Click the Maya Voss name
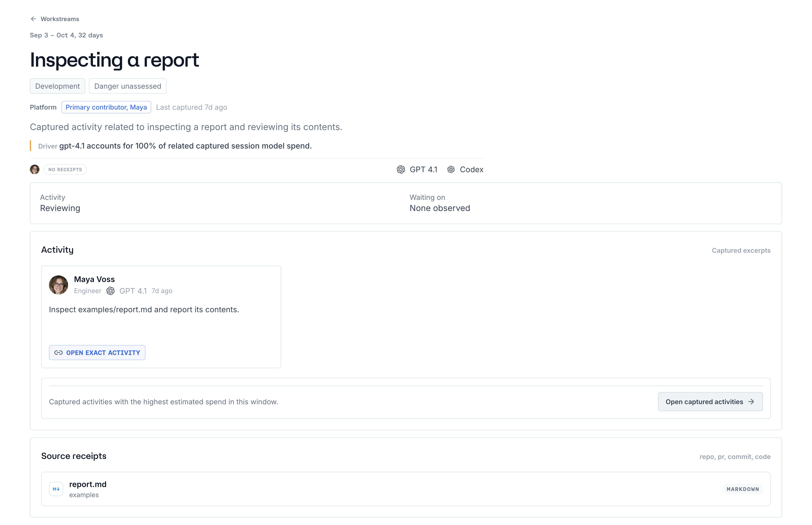 94,279
